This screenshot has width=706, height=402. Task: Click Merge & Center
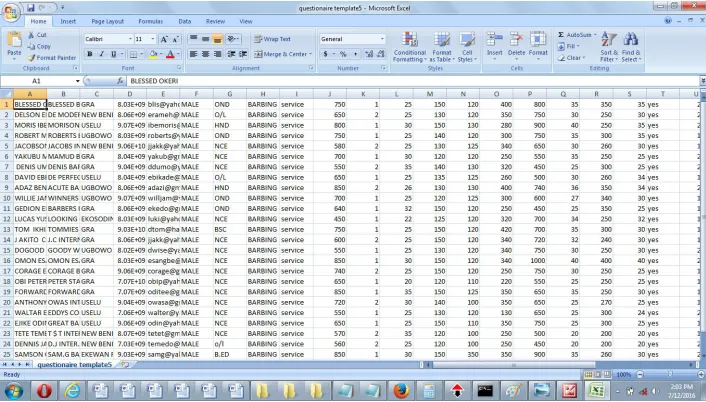coord(283,54)
